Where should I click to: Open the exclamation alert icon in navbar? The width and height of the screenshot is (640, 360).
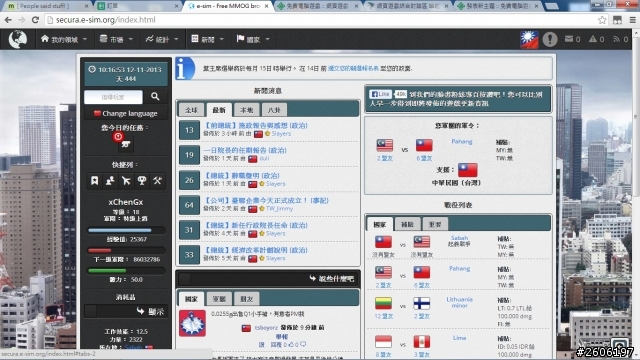click(550, 39)
